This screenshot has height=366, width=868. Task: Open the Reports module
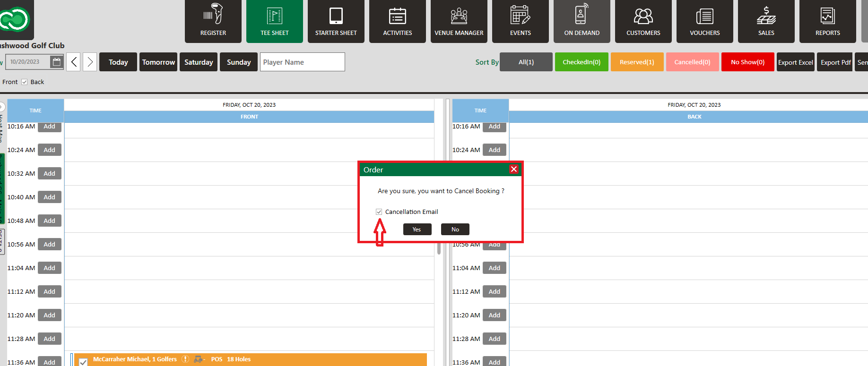click(828, 21)
